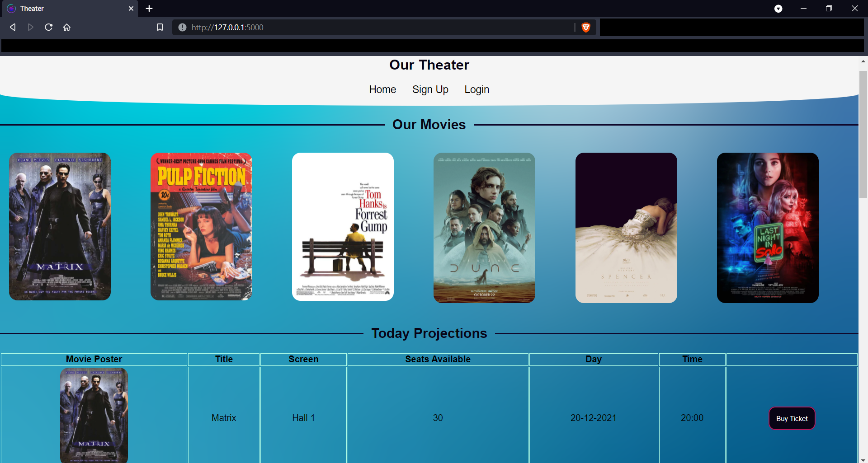
Task: Select the Theater browser tab
Action: tap(70, 9)
